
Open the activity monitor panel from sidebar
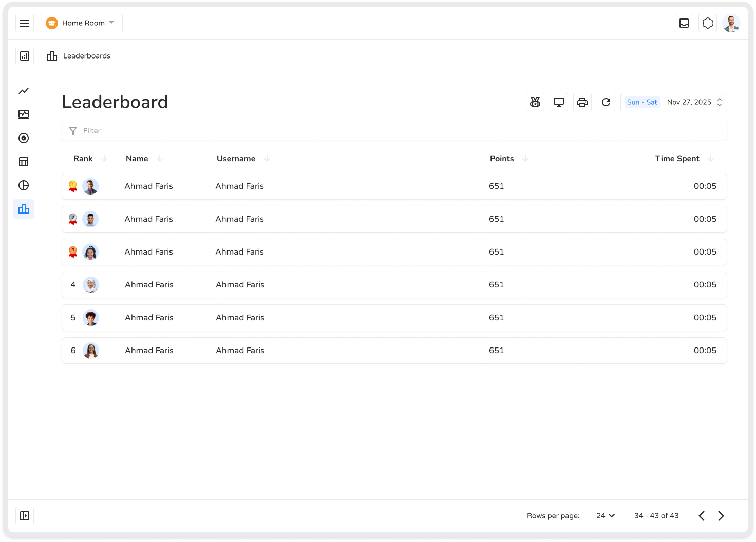point(24,114)
